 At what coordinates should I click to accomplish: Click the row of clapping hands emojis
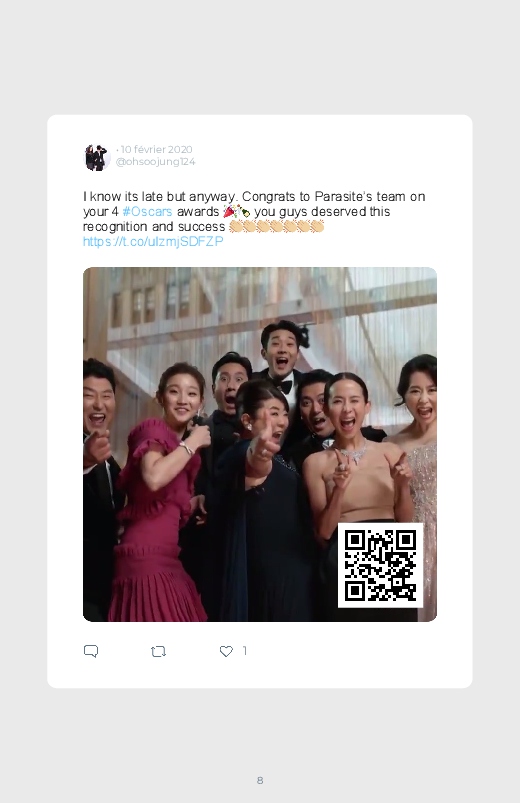[x=277, y=226]
